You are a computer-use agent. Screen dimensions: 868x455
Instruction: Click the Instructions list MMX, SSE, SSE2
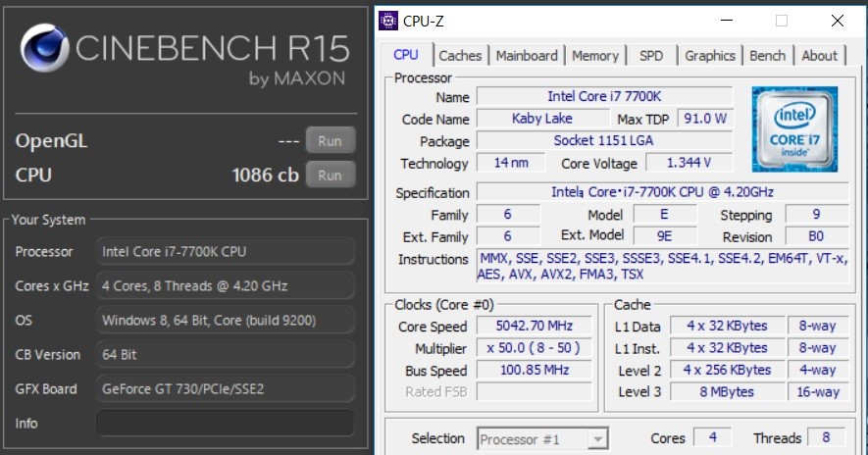point(663,267)
